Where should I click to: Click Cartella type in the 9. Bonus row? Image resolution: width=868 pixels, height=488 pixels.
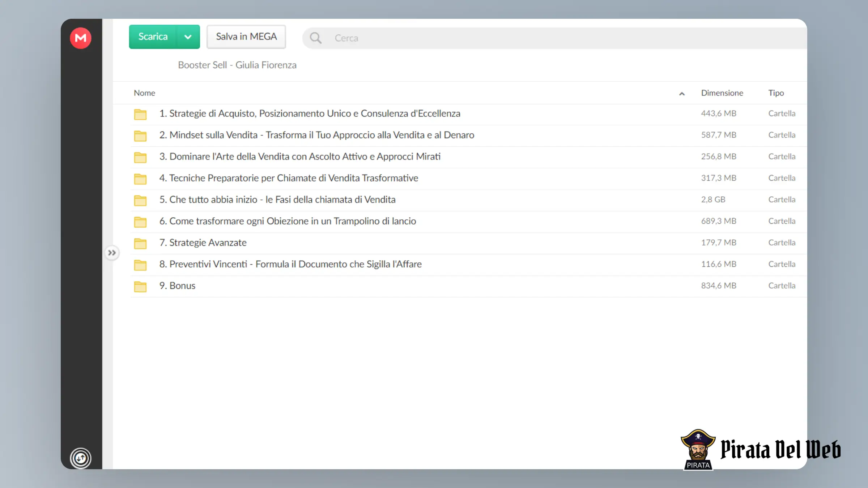(x=782, y=286)
